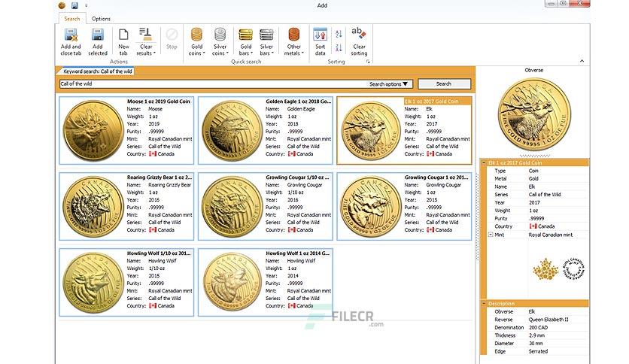Image resolution: width=629 pixels, height=364 pixels.
Task: Select the Growling Cougar 1/10 oz coin card
Action: pyautogui.click(x=265, y=207)
